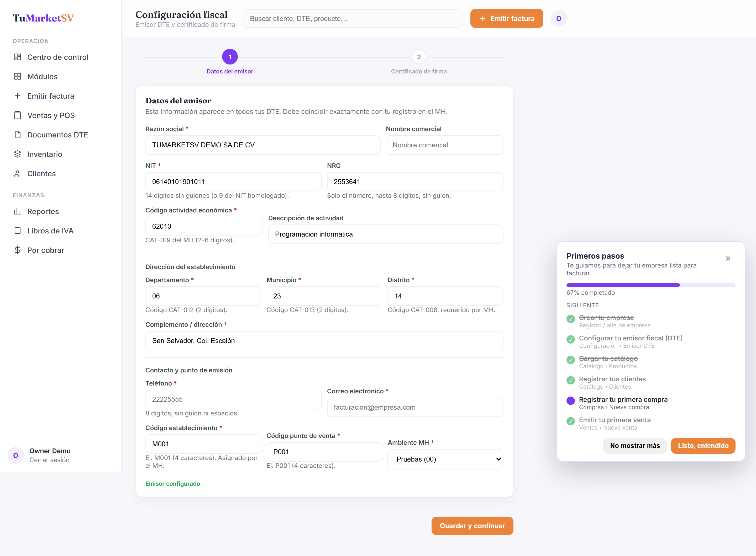Screen dimensions: 756x556
Task: Click Descripción de actividad field
Action: (x=386, y=234)
